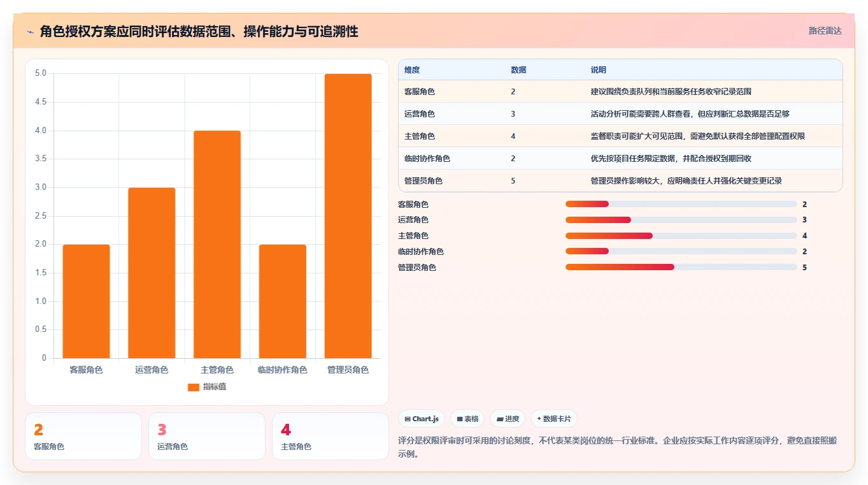
Task: Click the footnote paragraph starting 评分是权限评审
Action: [x=616, y=448]
